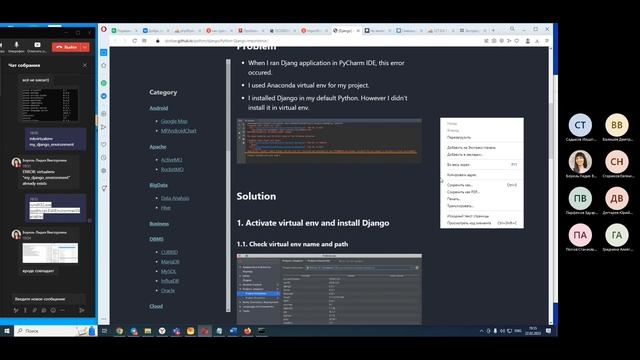Open Easy Setup icon in Opera toolbar
The height and width of the screenshot is (360, 640).
coord(547,41)
